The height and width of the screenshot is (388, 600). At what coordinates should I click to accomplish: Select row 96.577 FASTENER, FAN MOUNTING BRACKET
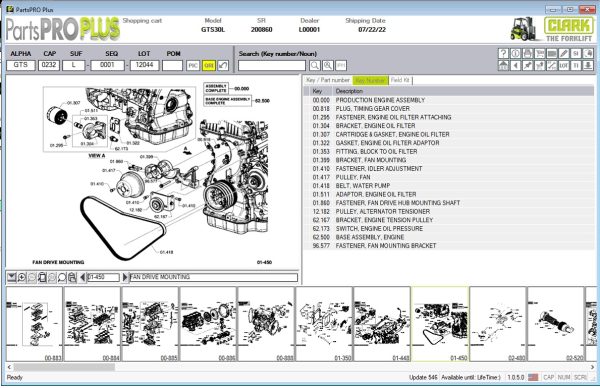click(448, 246)
